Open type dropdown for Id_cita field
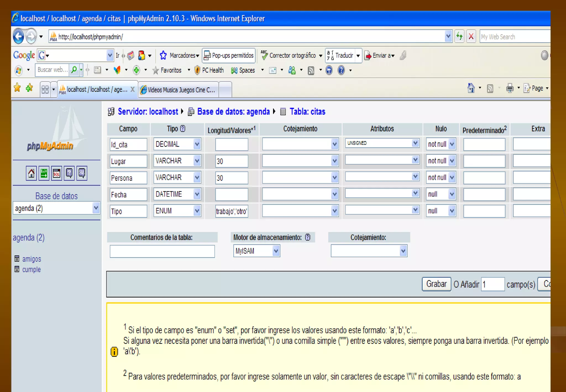Image resolution: width=566 pixels, height=392 pixels. point(197,144)
